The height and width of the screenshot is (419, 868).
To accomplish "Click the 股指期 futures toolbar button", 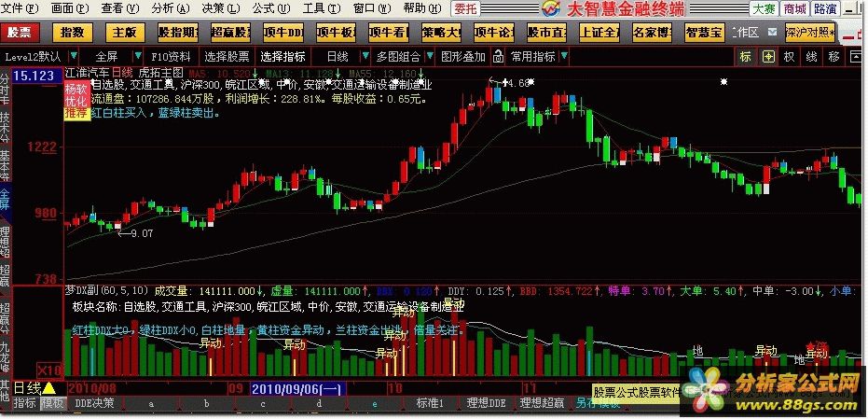I will point(178,32).
